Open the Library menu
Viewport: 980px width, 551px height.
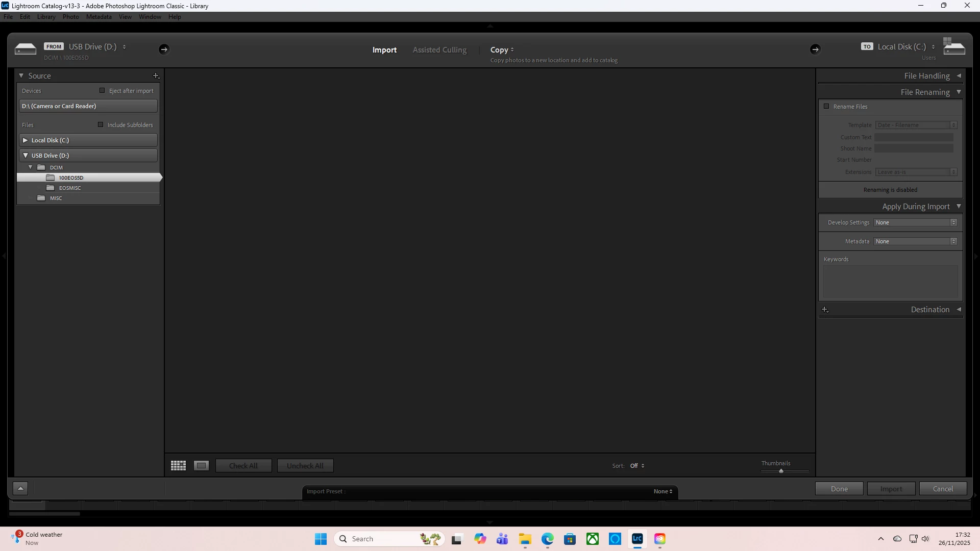[46, 17]
